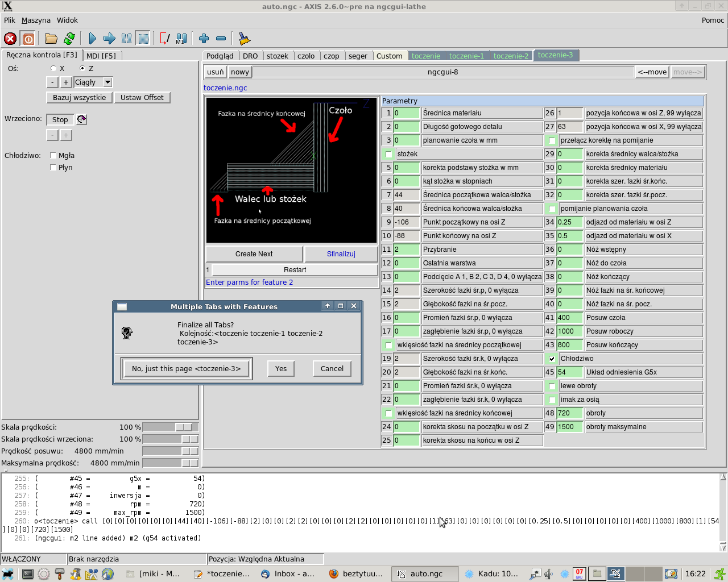Toggle przełącz korektę na pomijanie checkbox
The width and height of the screenshot is (728, 582).
552,140
